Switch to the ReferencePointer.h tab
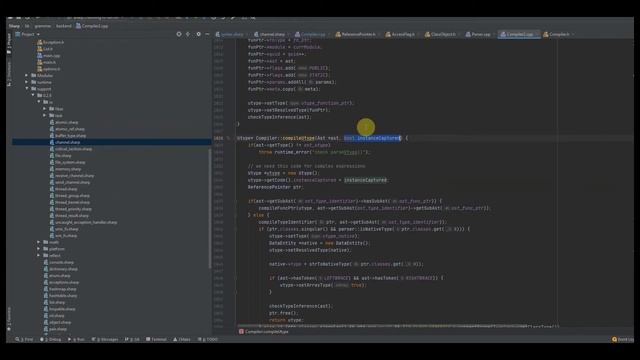 (356, 34)
